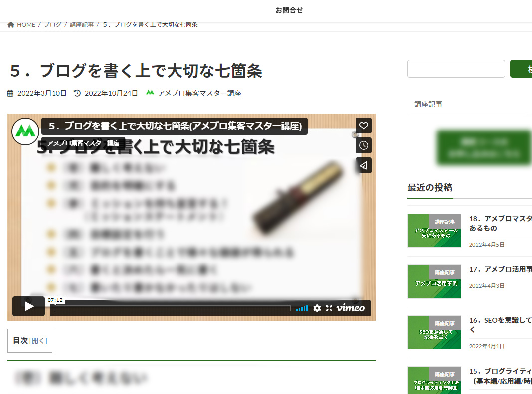532x394 pixels.
Task: Adjust video volume bars
Action: tap(302, 308)
